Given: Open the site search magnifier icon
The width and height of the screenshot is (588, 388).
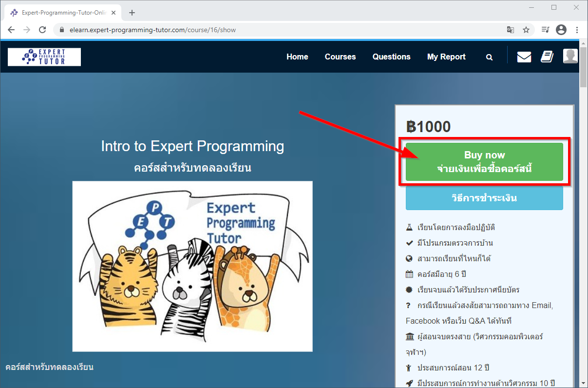Looking at the screenshot, I should coord(489,57).
